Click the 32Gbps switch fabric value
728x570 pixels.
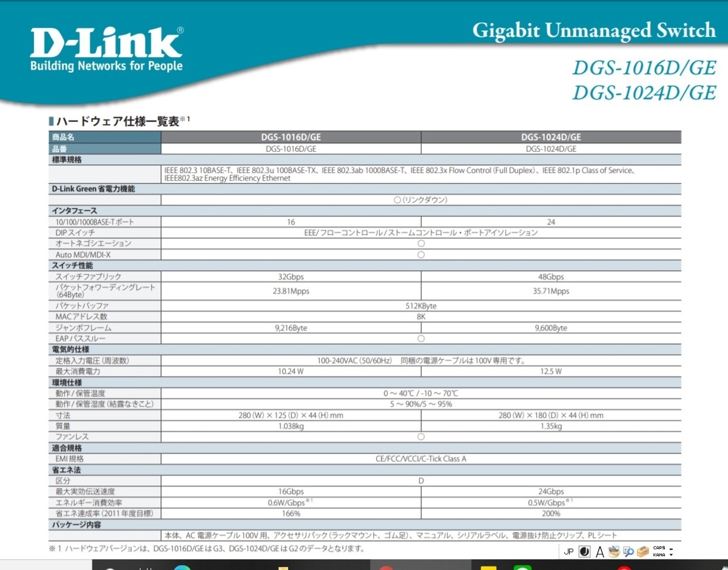[x=291, y=277]
